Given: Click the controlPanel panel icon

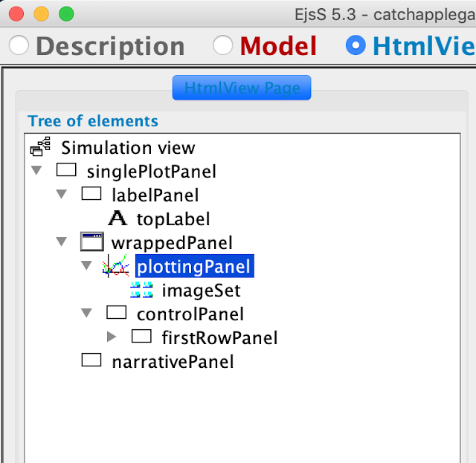Looking at the screenshot, I should click(x=116, y=314).
